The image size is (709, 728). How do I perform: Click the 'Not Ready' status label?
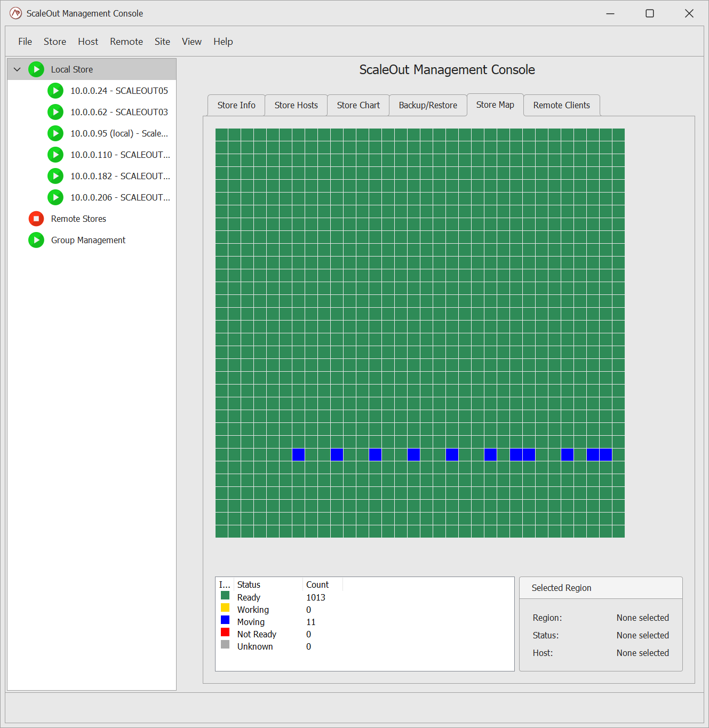[257, 634]
